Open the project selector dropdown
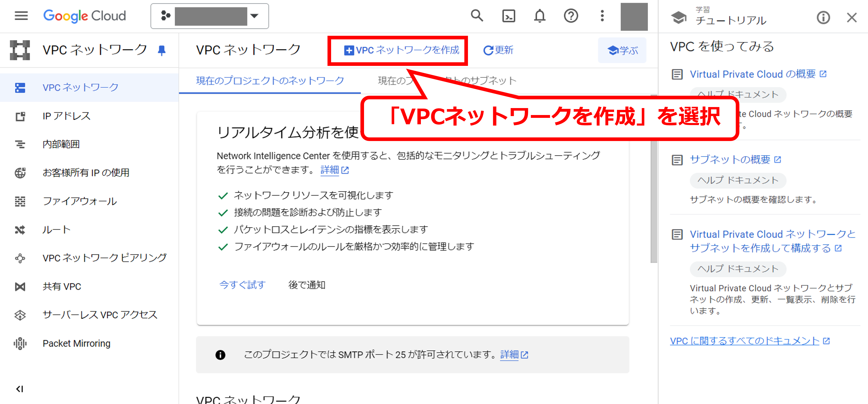This screenshot has height=404, width=868. pos(209,16)
